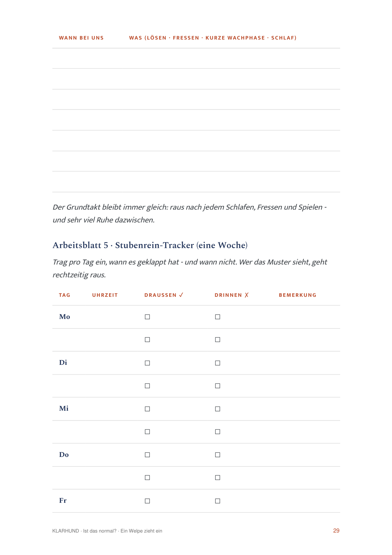The width and height of the screenshot is (392, 555).
Task: Tick Drinnen checkbox in Di row
Action: [217, 363]
